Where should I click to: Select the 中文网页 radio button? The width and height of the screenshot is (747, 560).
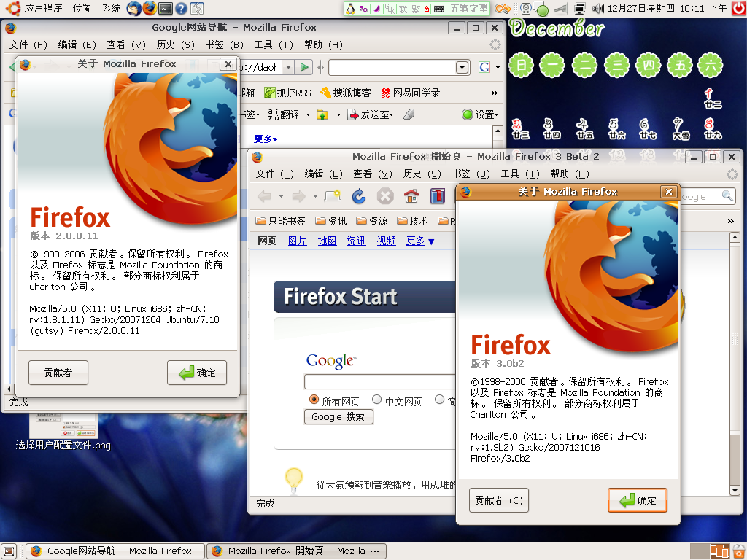coord(377,400)
